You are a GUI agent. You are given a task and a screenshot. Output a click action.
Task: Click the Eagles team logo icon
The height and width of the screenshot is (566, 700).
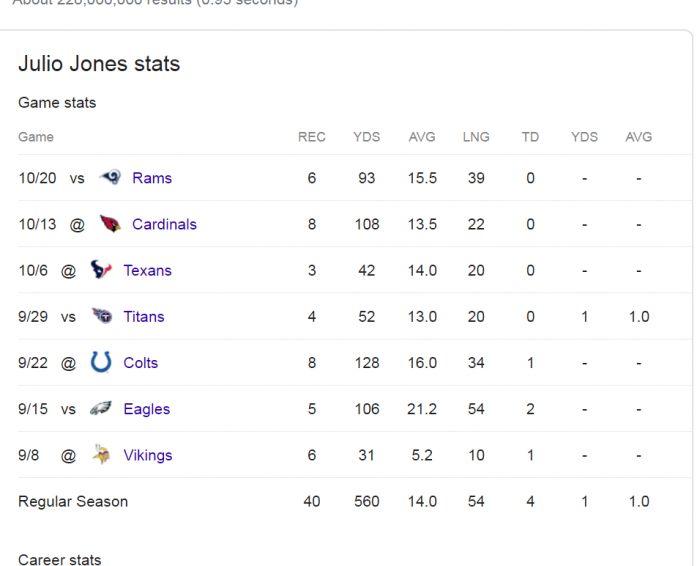pyautogui.click(x=101, y=408)
